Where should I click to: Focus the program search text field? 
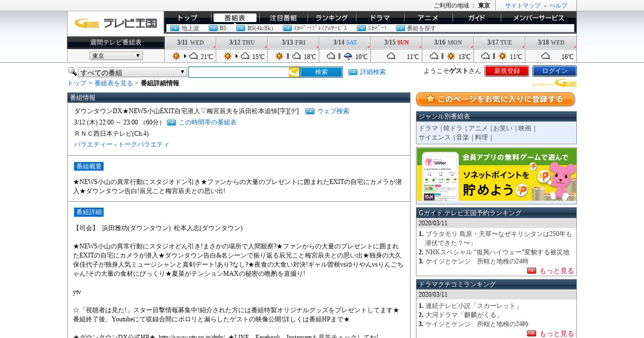point(238,72)
